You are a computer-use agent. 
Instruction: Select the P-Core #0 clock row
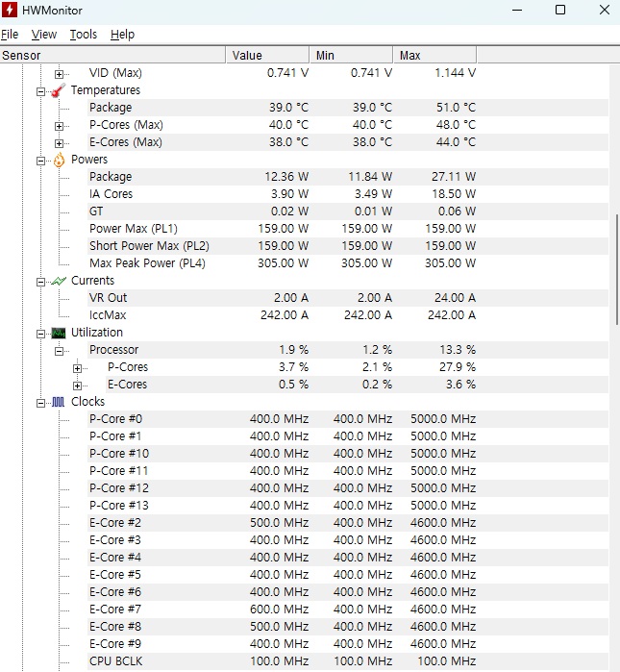[x=348, y=419]
